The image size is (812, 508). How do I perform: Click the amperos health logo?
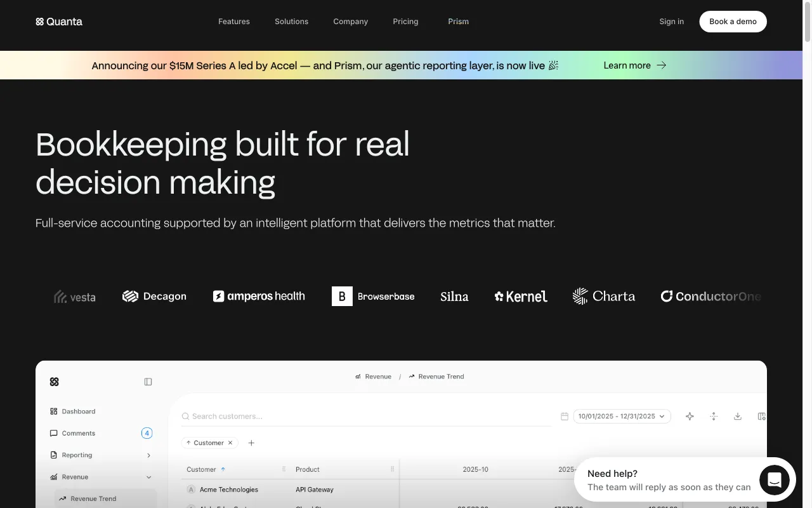(x=259, y=297)
